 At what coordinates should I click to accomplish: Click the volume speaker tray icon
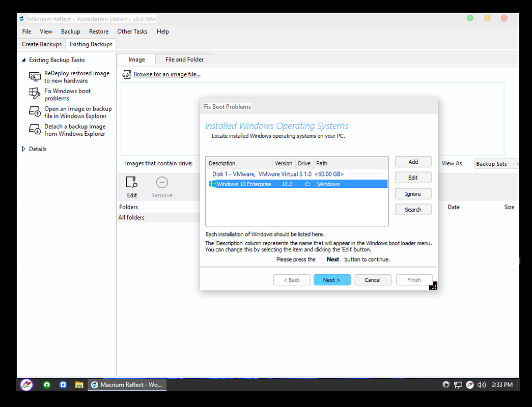482,385
